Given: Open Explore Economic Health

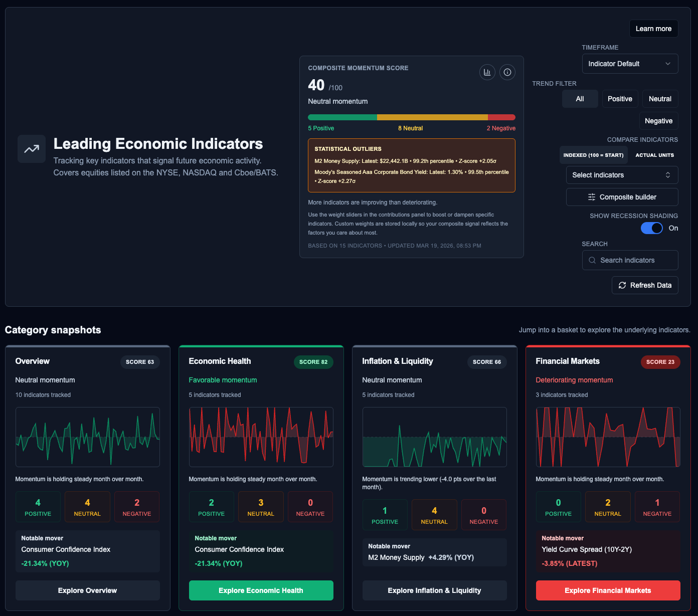Looking at the screenshot, I should (261, 590).
